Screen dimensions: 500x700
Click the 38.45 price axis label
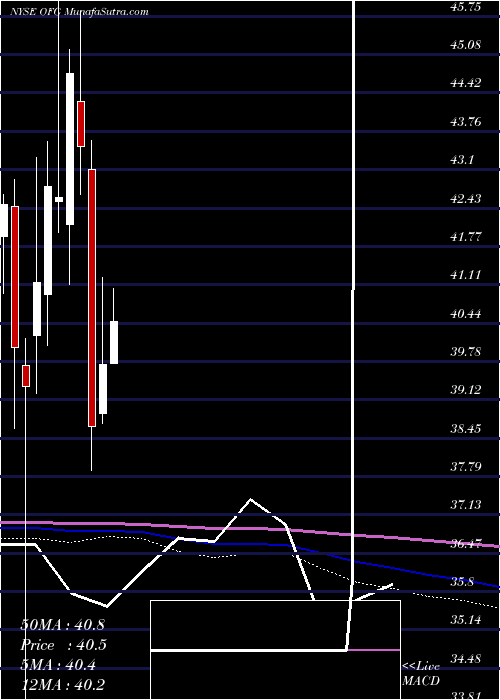(x=466, y=429)
